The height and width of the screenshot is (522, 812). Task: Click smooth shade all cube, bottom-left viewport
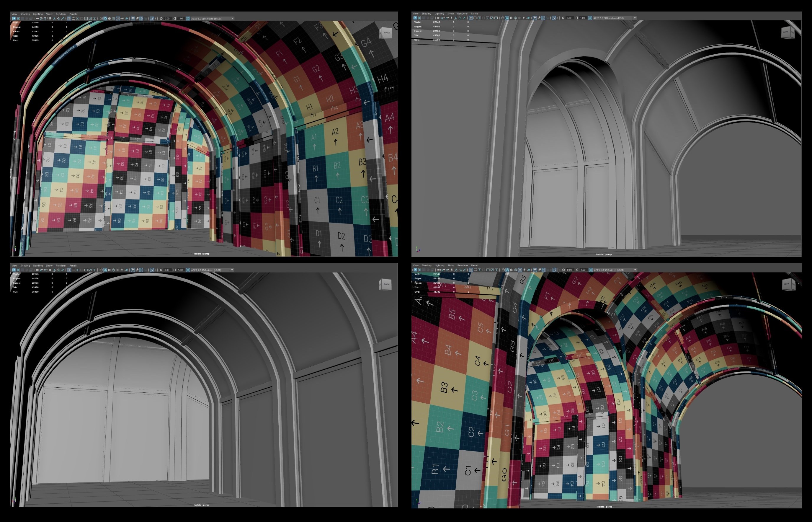tap(105, 270)
